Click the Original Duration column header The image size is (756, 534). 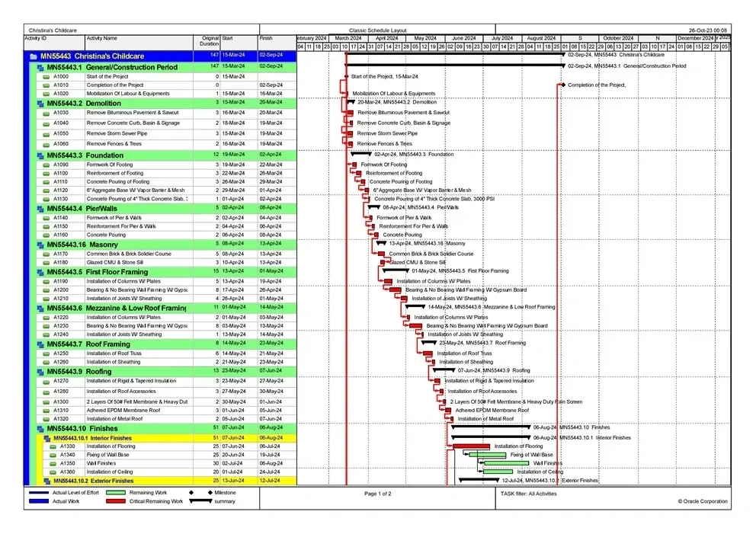tap(207, 41)
